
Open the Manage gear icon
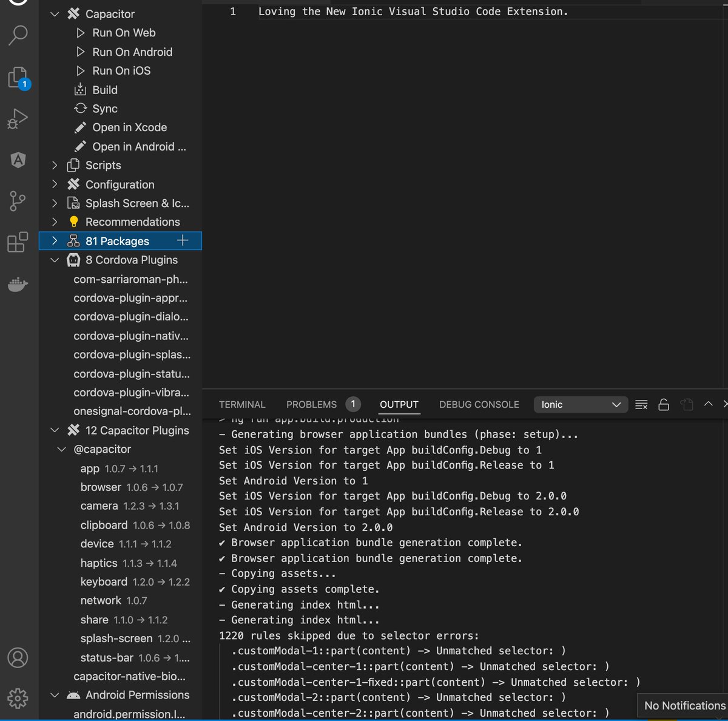coord(18,698)
